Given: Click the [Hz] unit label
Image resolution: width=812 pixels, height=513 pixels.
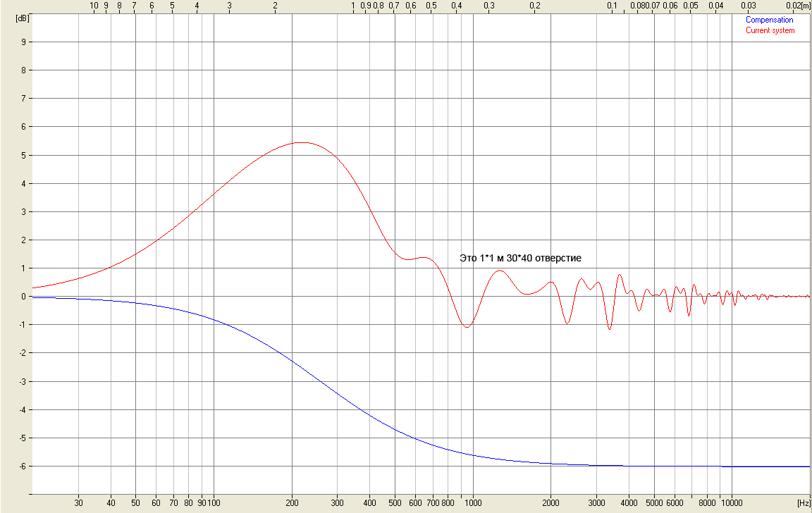Looking at the screenshot, I should pos(804,502).
